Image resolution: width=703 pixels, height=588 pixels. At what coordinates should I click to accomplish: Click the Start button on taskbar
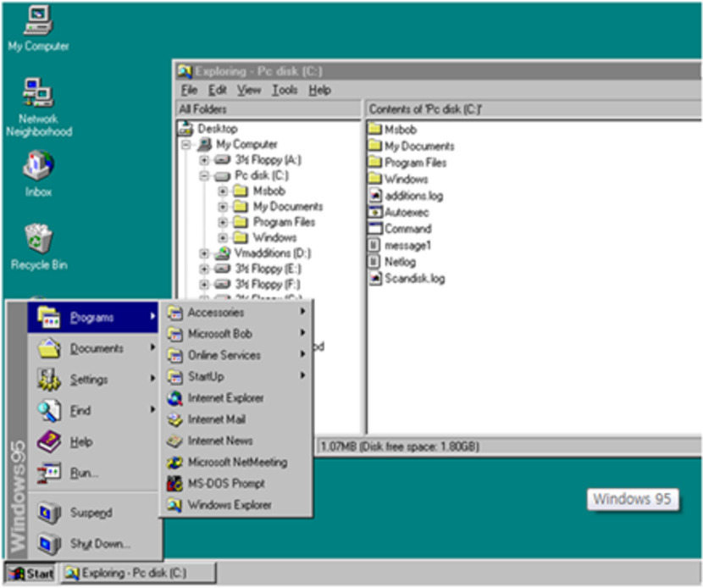point(30,574)
